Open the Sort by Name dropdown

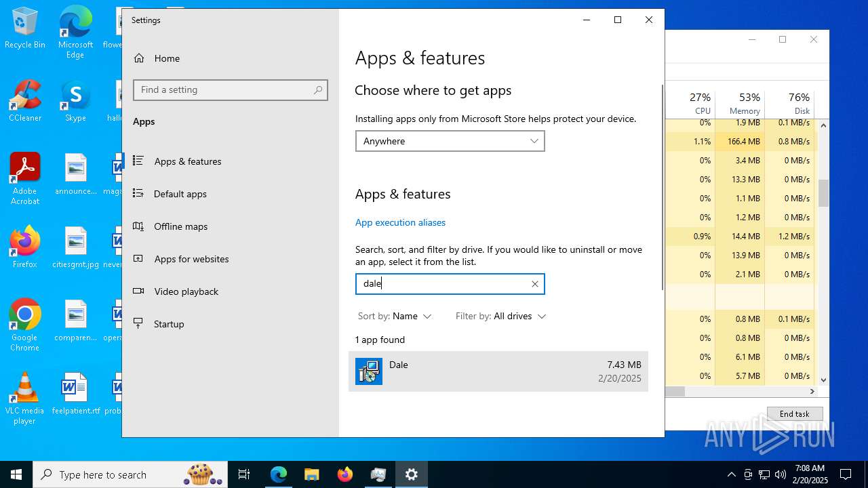(395, 317)
